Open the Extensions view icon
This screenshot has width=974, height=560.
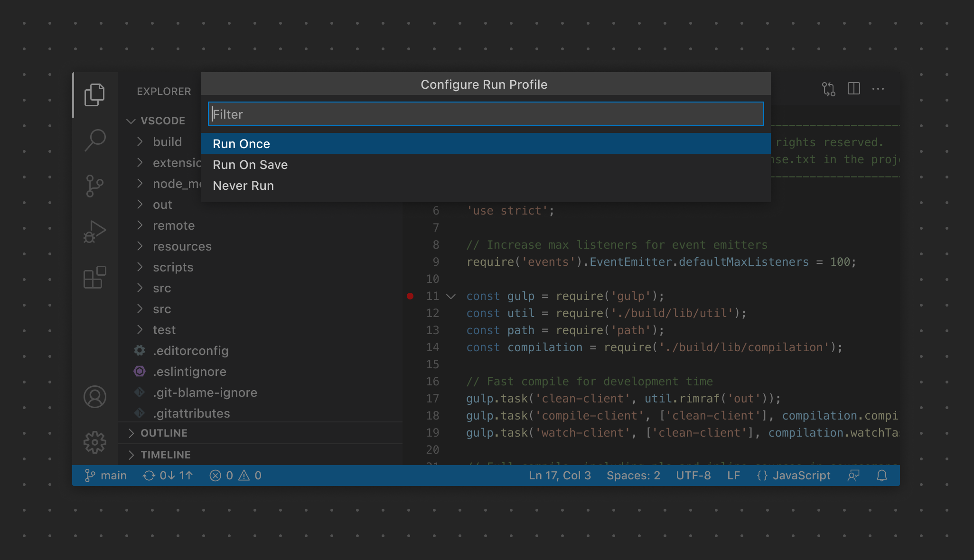94,277
